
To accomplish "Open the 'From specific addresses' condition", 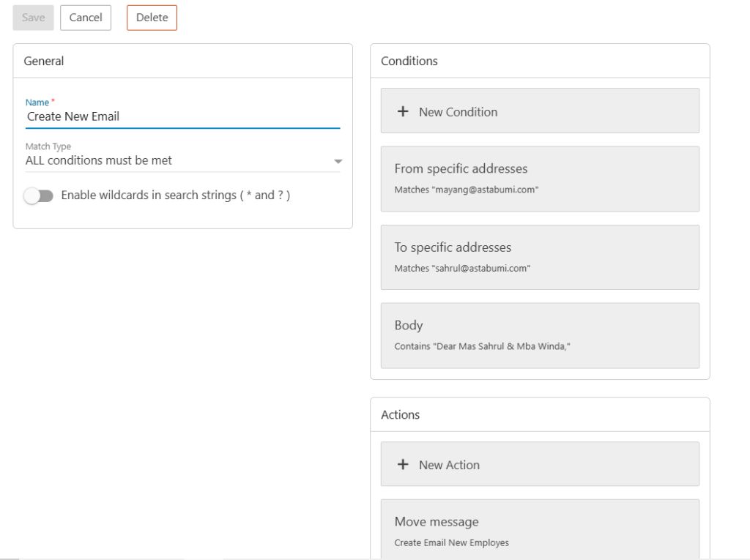I will (x=540, y=179).
